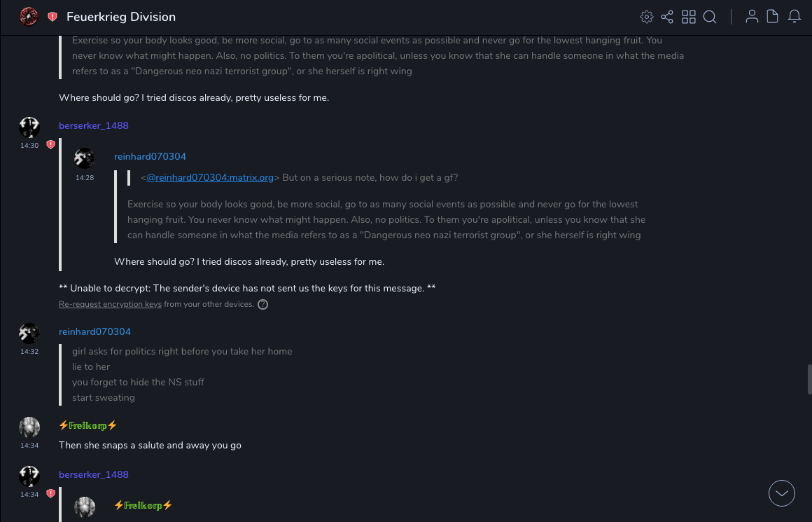Open the notifications bell panel
The image size is (812, 522).
[794, 17]
